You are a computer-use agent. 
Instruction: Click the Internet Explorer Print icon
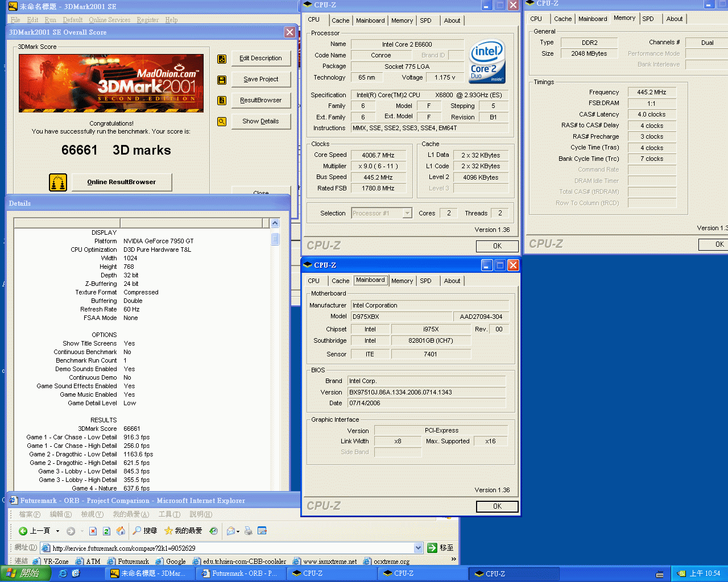coord(248,531)
